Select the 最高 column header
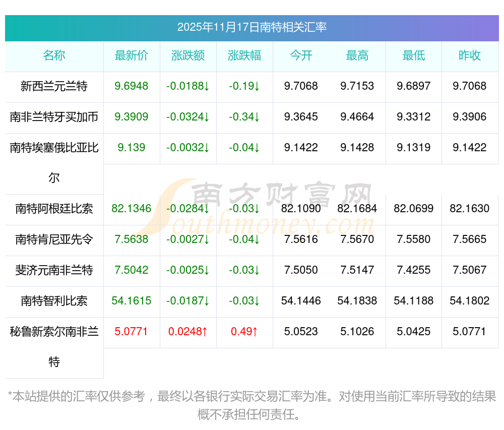This screenshot has width=504, height=430. point(357,55)
